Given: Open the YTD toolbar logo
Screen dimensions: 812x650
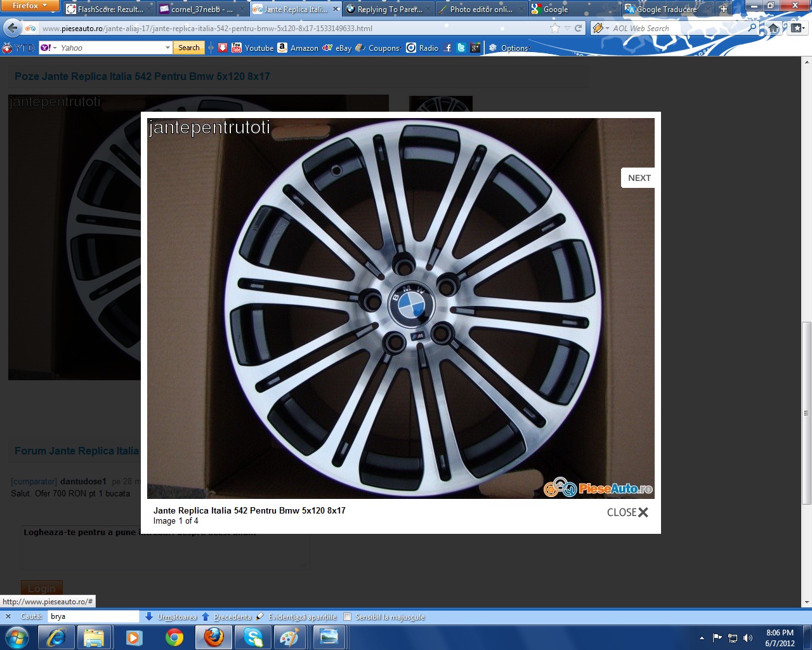Looking at the screenshot, I should 18,48.
